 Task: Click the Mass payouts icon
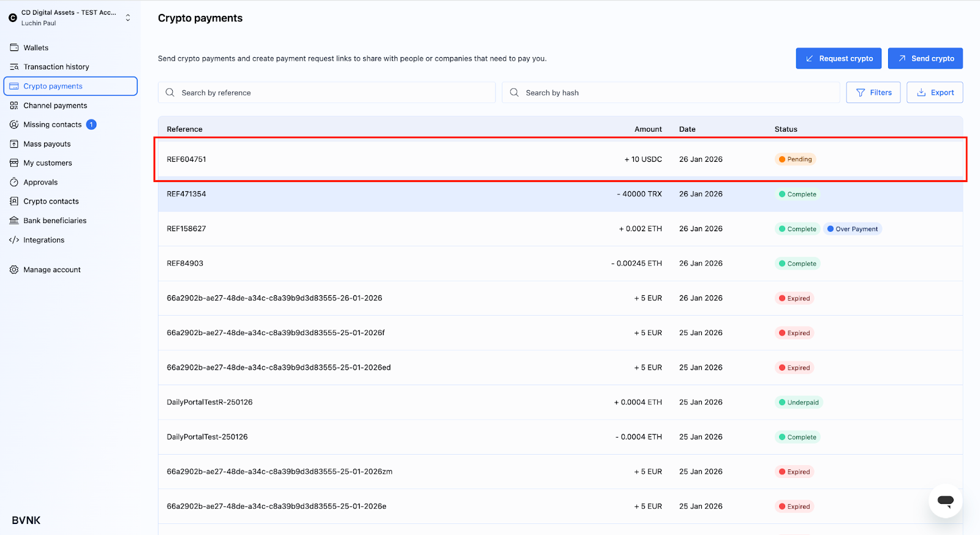pyautogui.click(x=14, y=144)
